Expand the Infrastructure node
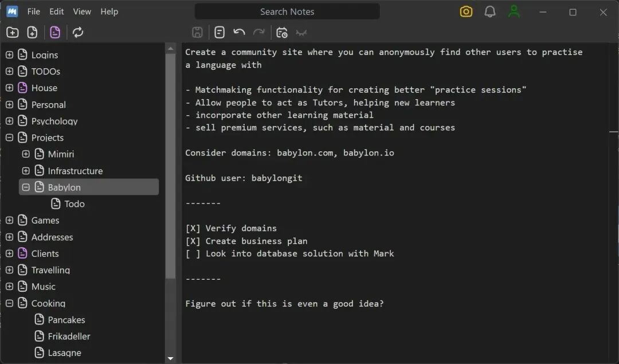This screenshot has height=364, width=619. tap(26, 171)
